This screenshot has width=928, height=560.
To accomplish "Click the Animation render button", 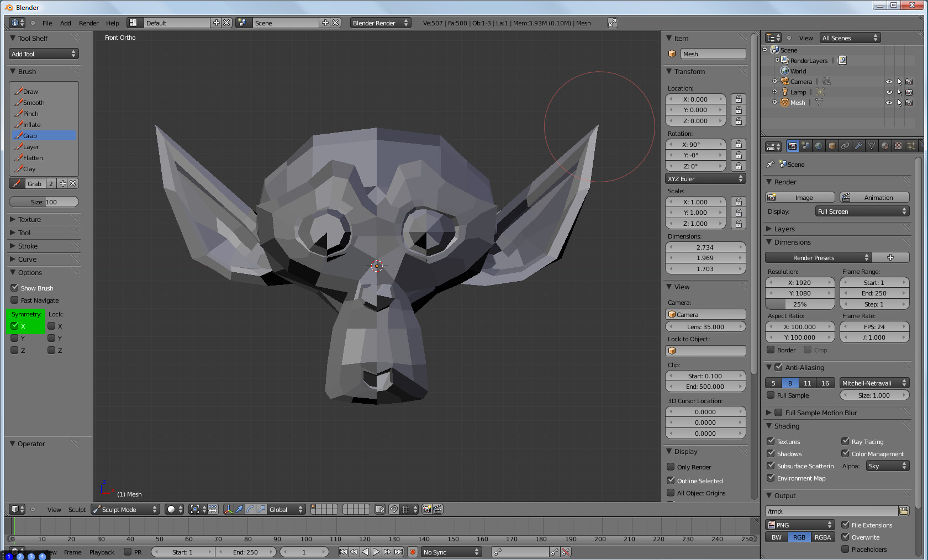I will click(x=874, y=197).
